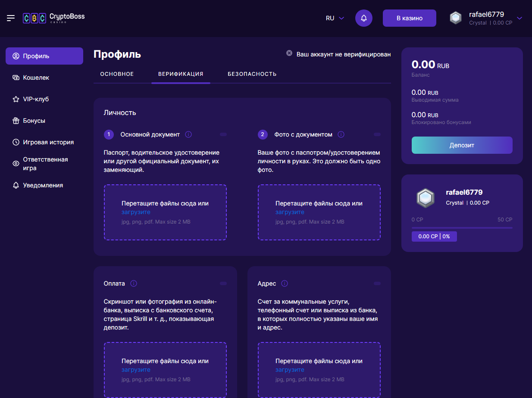Viewport: 532px width, 398px height.
Task: Click the info icon next to Адрес
Action: [285, 283]
